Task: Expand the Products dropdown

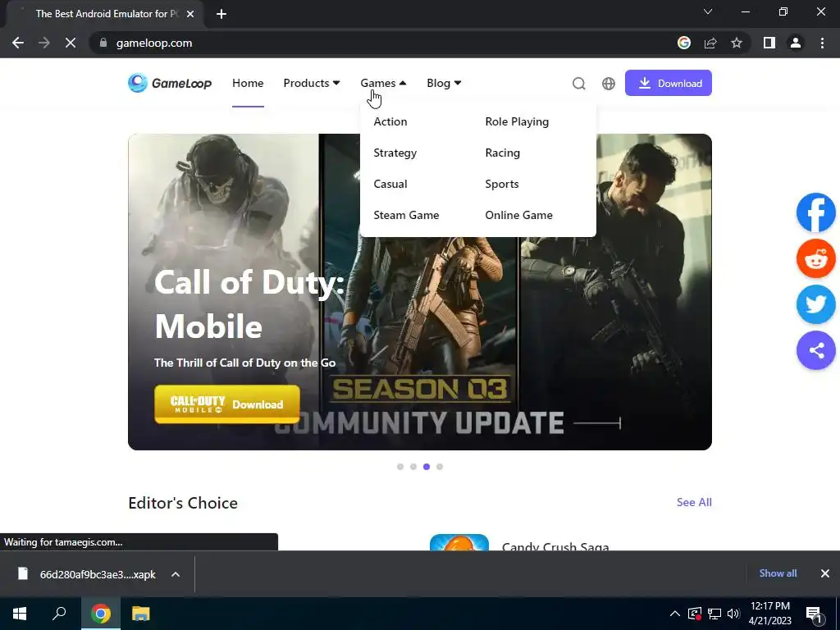Action: 312,83
